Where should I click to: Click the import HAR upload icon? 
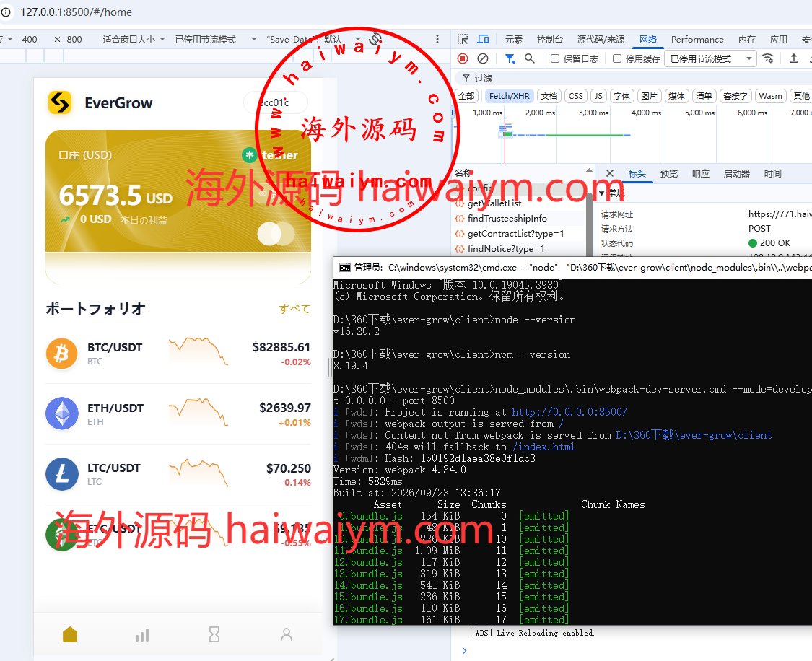point(793,58)
